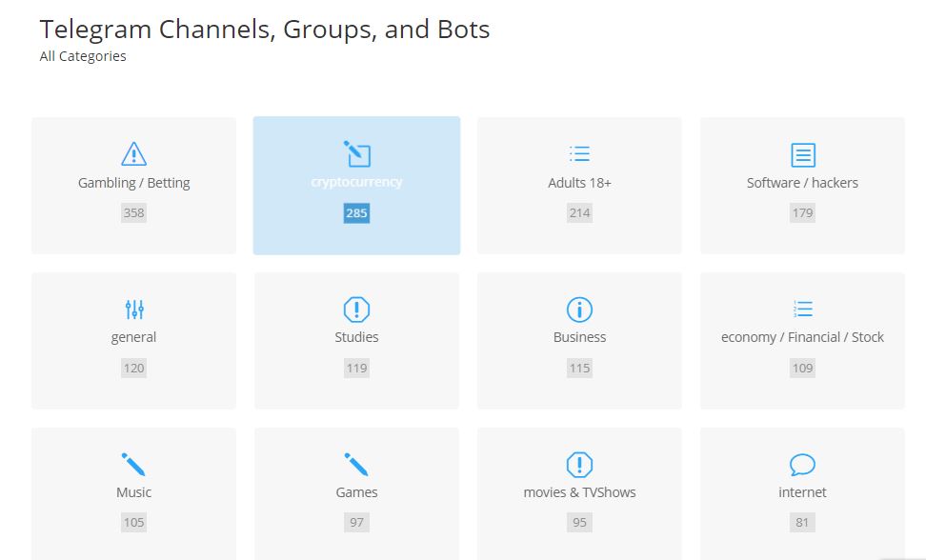Click the All Categories subtitle
The height and width of the screenshot is (560, 926).
[x=83, y=56]
